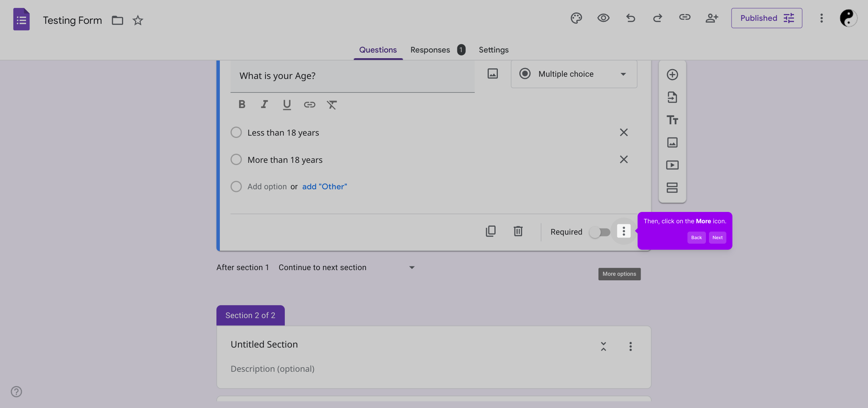This screenshot has width=868, height=408.
Task: Click the Google Forms home logo
Action: 22,19
